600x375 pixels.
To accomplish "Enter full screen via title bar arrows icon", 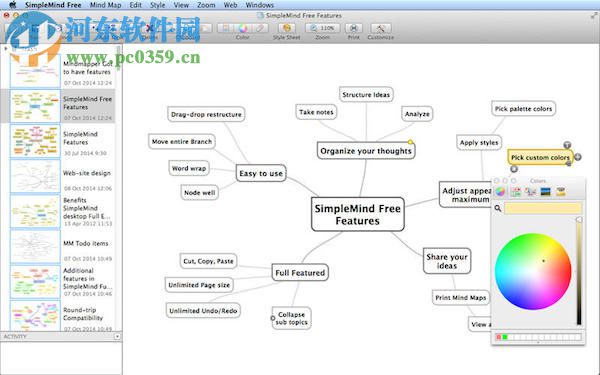I will coord(594,15).
